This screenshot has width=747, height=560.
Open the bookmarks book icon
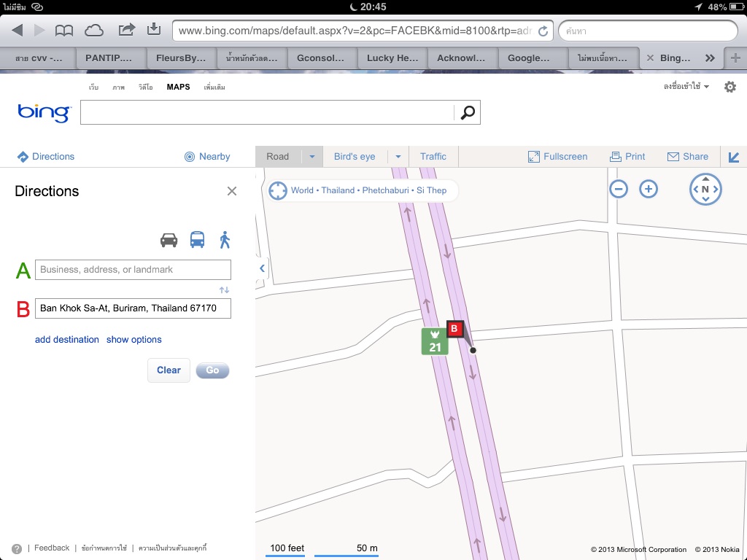pos(64,31)
